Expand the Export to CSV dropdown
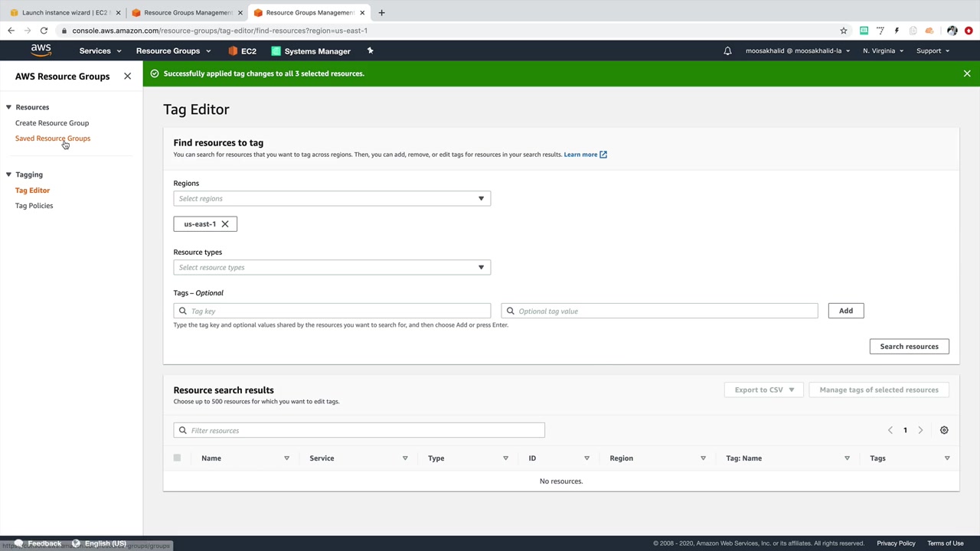 (764, 390)
